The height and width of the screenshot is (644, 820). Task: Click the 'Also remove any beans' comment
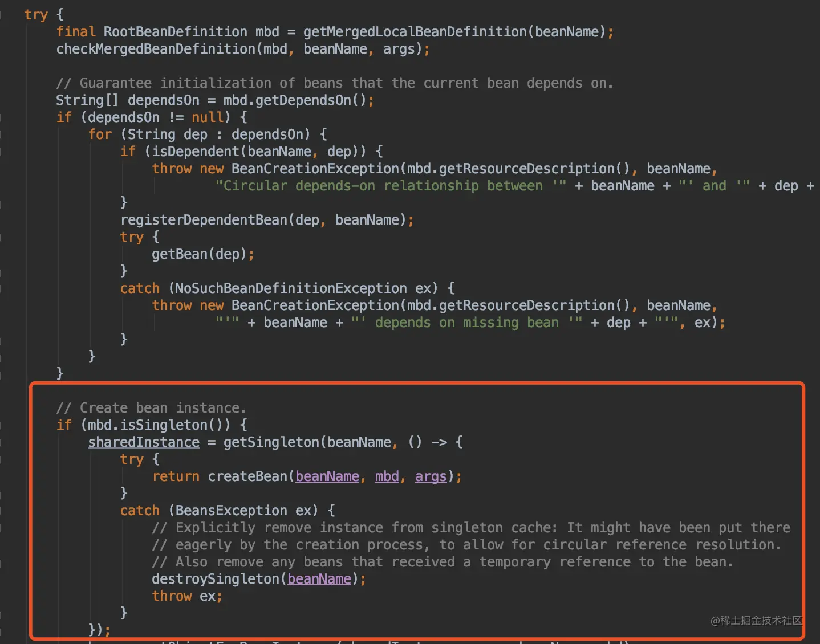point(443,562)
